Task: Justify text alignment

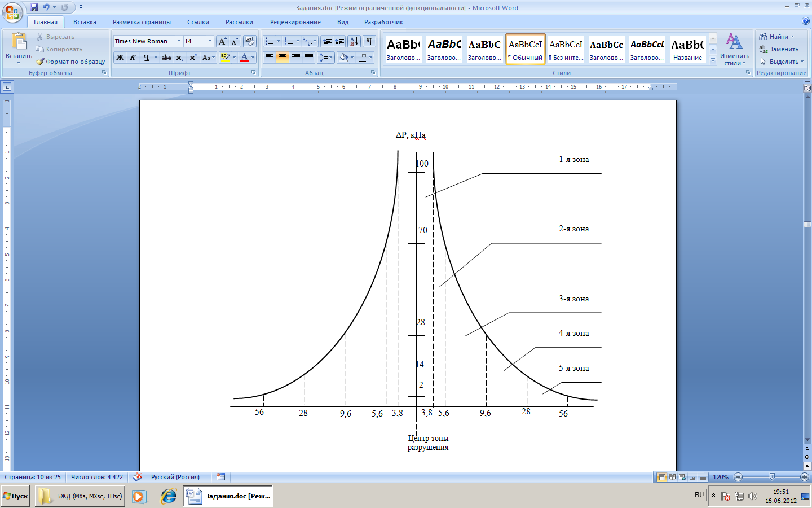Action: 309,58
